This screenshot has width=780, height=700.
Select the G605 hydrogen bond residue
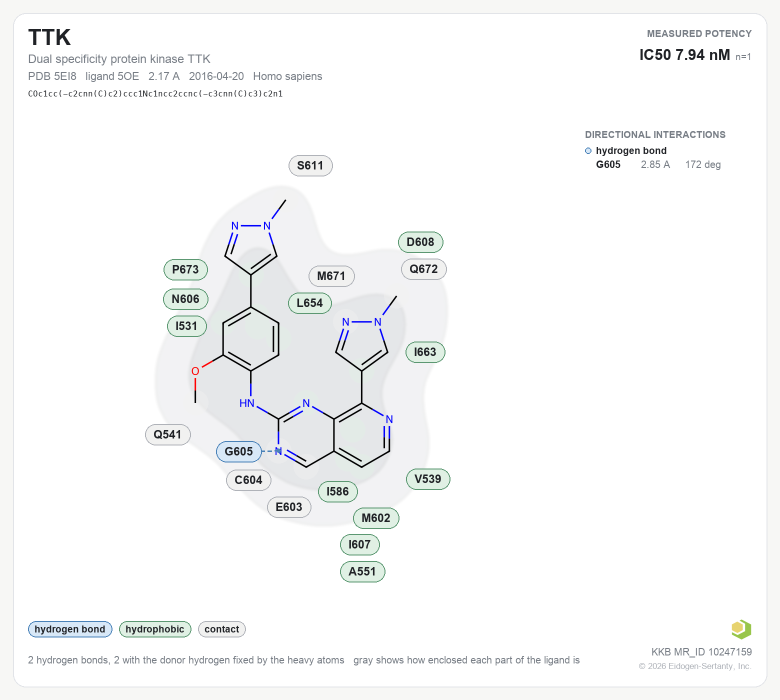239,451
